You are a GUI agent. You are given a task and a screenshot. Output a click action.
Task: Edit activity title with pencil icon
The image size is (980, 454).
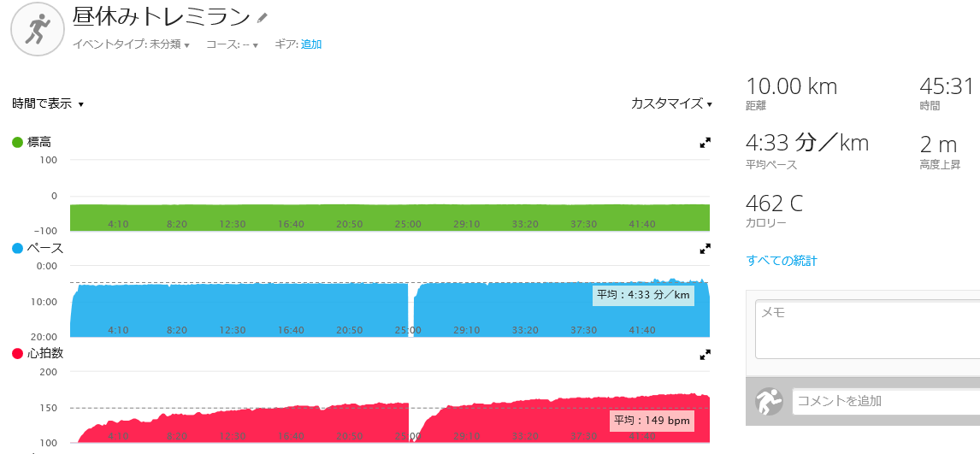click(x=262, y=18)
